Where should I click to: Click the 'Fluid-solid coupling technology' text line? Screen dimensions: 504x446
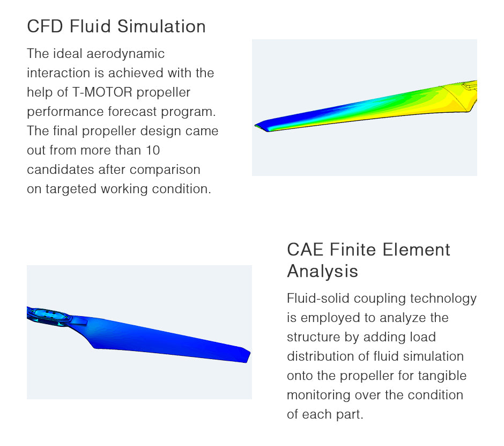pyautogui.click(x=382, y=298)
